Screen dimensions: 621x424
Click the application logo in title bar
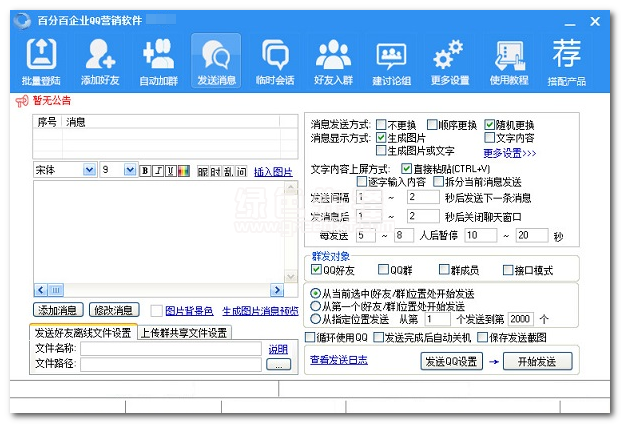click(22, 21)
